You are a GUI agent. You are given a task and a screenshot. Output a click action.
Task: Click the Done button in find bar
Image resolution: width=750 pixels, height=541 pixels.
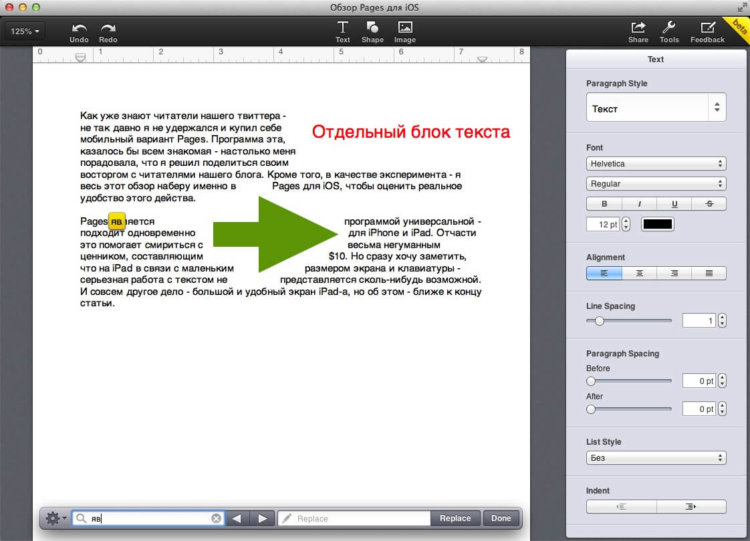pyautogui.click(x=501, y=518)
